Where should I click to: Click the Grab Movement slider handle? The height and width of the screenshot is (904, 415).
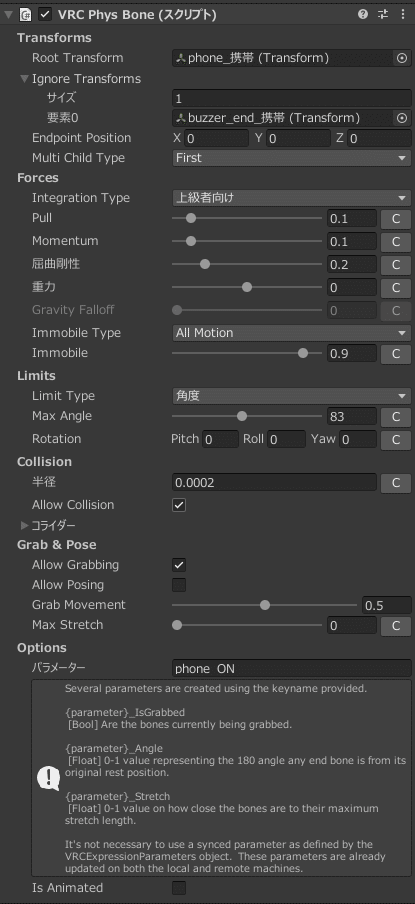265,605
